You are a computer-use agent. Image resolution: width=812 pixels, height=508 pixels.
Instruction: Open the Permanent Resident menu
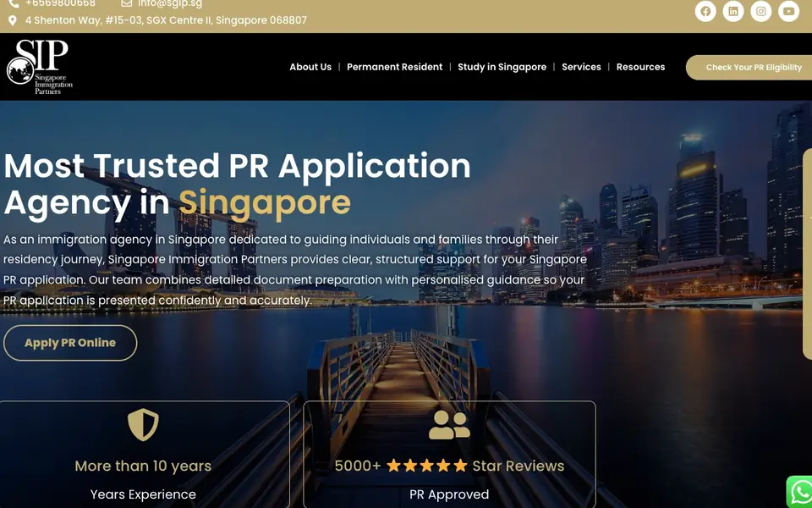pyautogui.click(x=395, y=67)
